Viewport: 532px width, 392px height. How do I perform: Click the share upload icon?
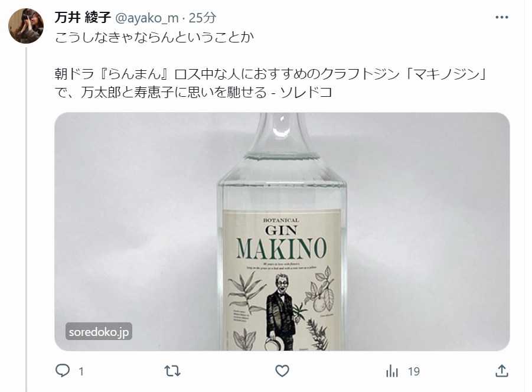[502, 371]
